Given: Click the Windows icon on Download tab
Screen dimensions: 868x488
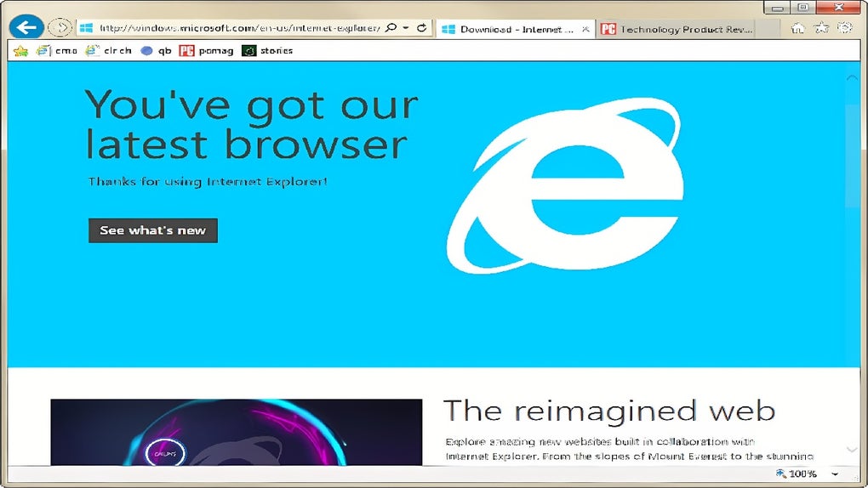Looking at the screenshot, I should click(448, 29).
